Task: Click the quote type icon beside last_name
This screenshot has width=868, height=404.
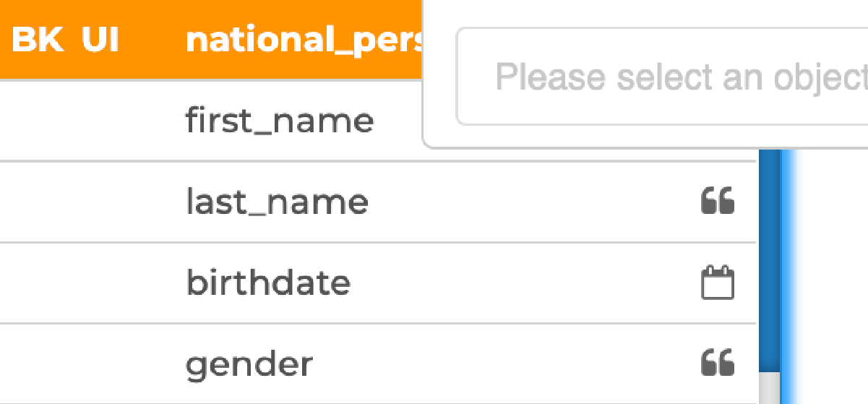Action: point(718,201)
